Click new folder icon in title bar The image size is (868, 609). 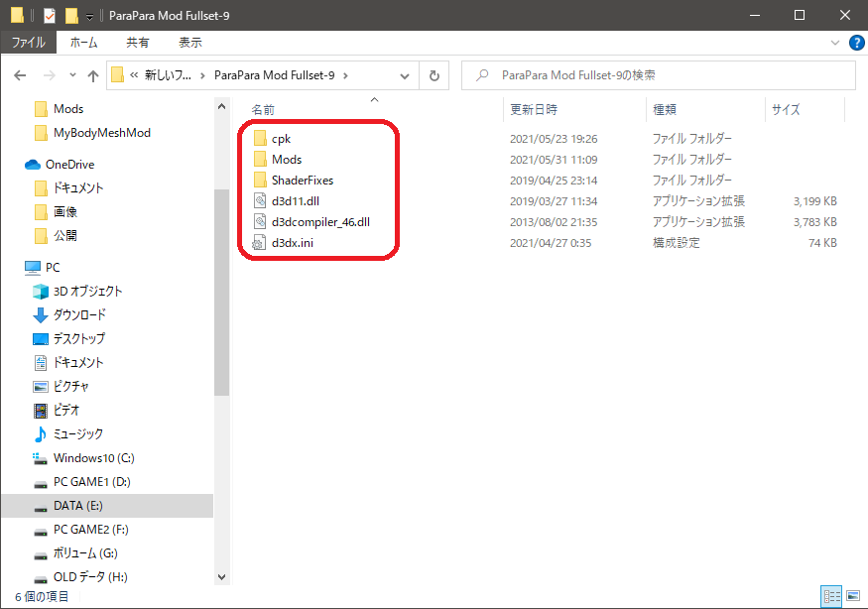tap(71, 16)
